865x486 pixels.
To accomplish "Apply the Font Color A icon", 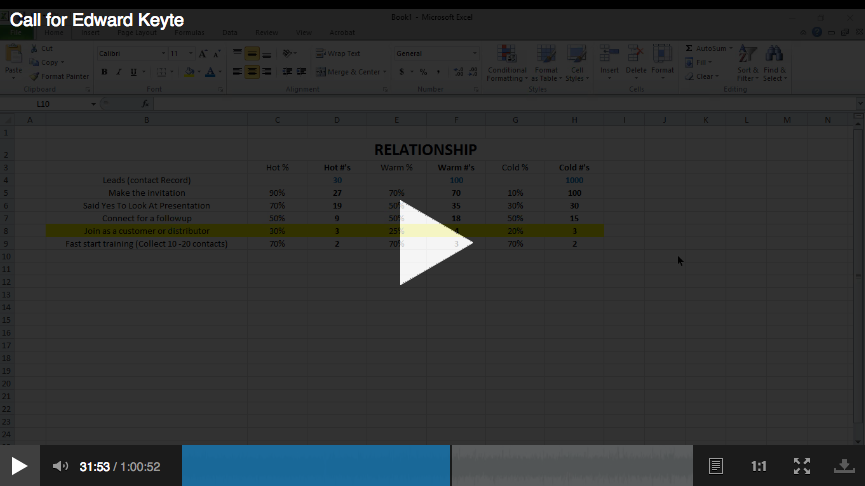I will pyautogui.click(x=210, y=72).
